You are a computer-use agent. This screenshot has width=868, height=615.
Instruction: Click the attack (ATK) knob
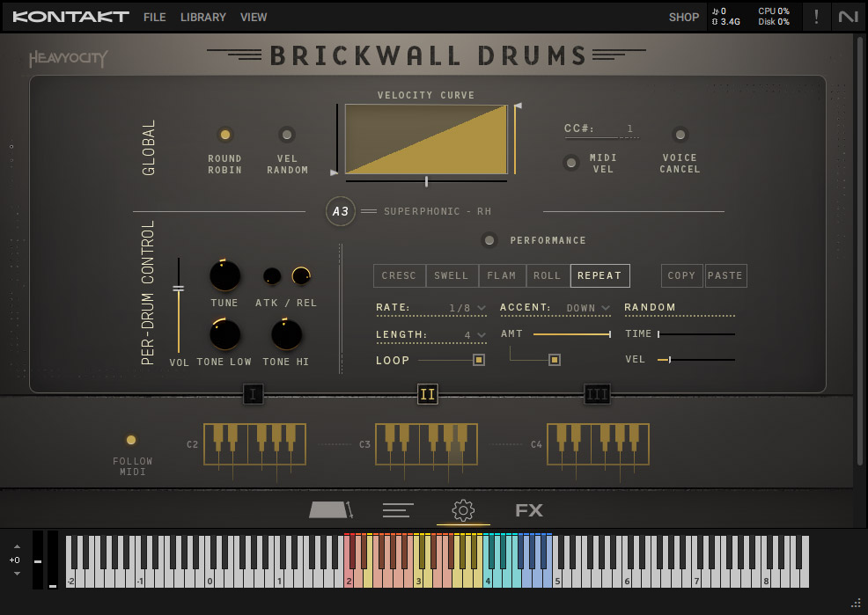pyautogui.click(x=272, y=275)
